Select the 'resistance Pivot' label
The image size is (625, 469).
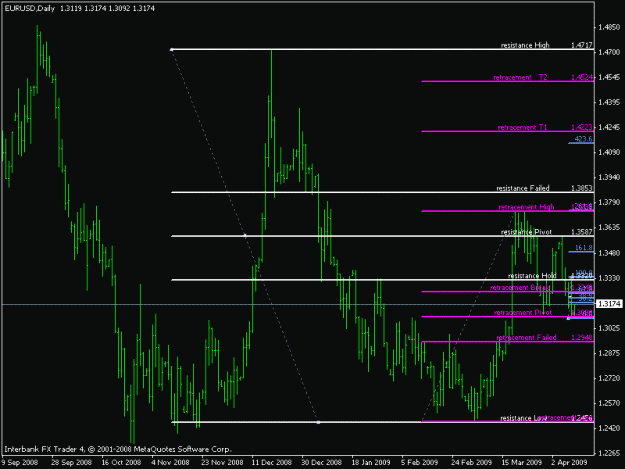[x=526, y=232]
